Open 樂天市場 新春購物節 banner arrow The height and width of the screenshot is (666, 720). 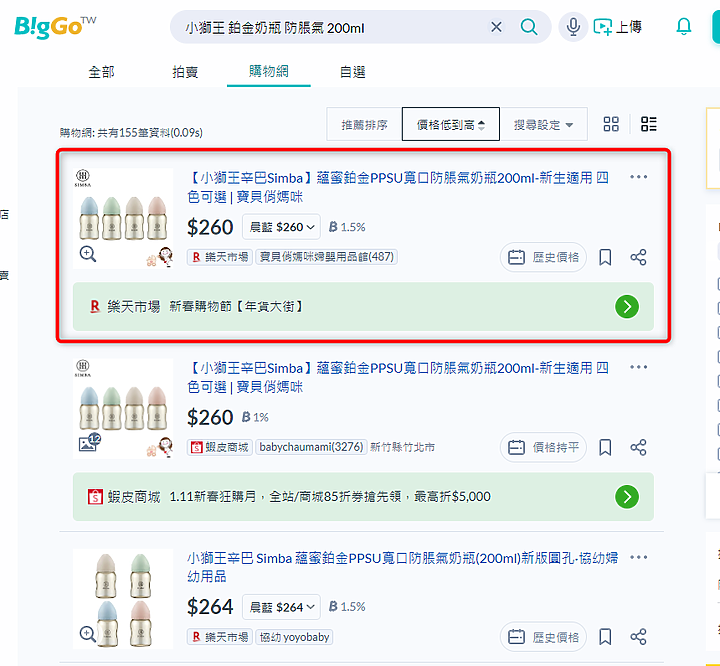coord(627,306)
